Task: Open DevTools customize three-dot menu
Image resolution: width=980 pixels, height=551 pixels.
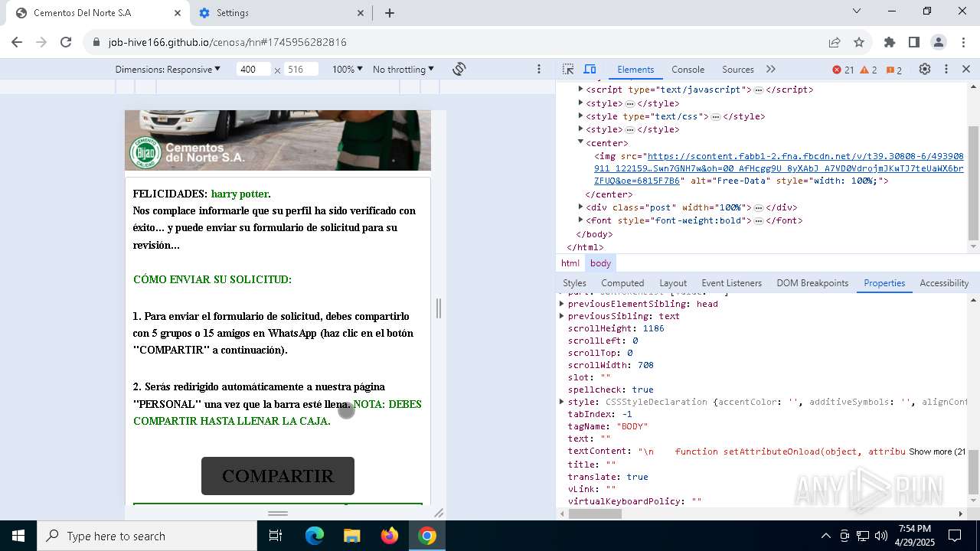Action: (x=946, y=69)
